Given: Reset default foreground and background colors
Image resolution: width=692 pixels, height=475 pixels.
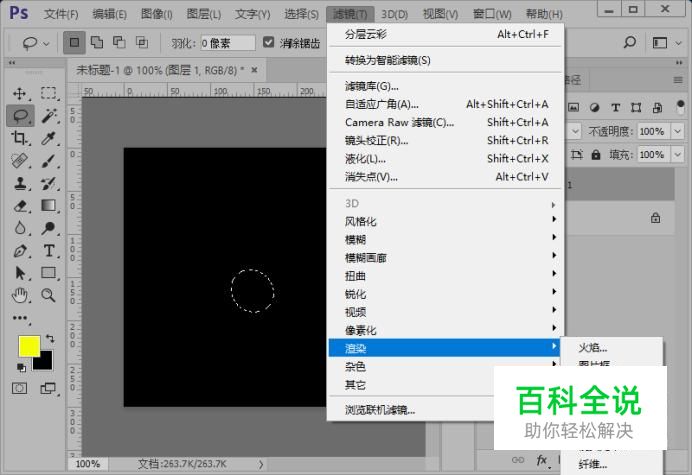Looking at the screenshot, I should tap(21, 367).
